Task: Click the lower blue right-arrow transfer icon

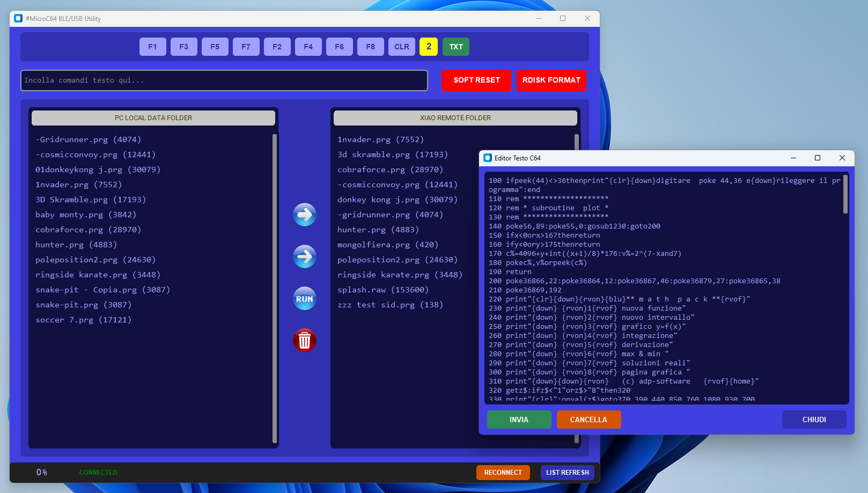Action: point(304,257)
